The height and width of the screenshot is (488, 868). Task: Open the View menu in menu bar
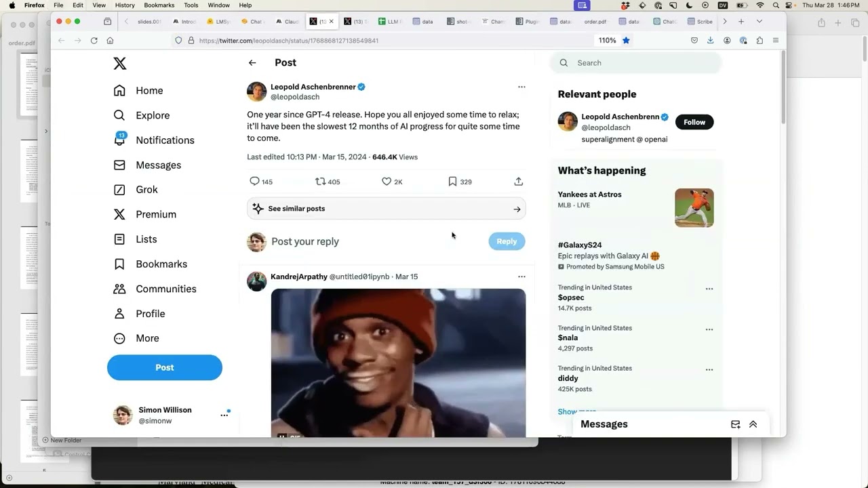(99, 5)
